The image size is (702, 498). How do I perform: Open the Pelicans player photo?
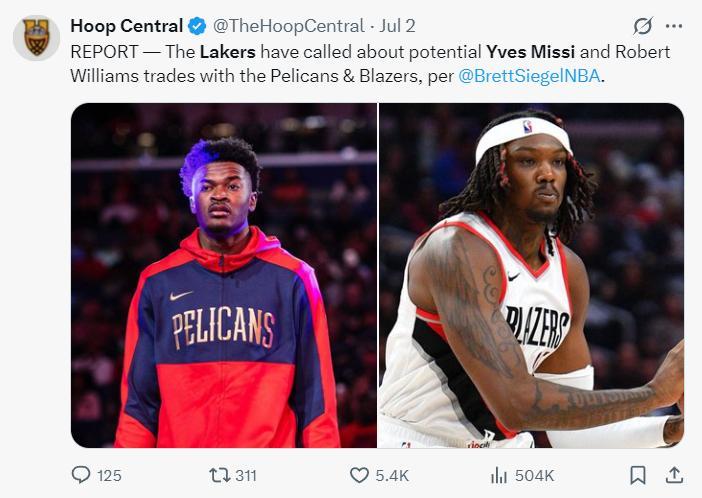point(224,275)
